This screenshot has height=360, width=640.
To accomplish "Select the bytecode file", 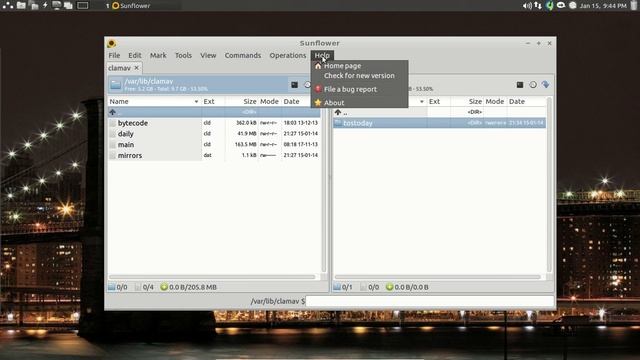I will 214,123.
